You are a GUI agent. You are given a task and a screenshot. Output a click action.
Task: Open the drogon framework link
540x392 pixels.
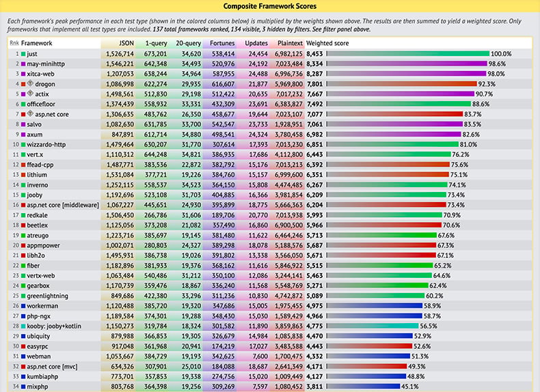(x=44, y=84)
